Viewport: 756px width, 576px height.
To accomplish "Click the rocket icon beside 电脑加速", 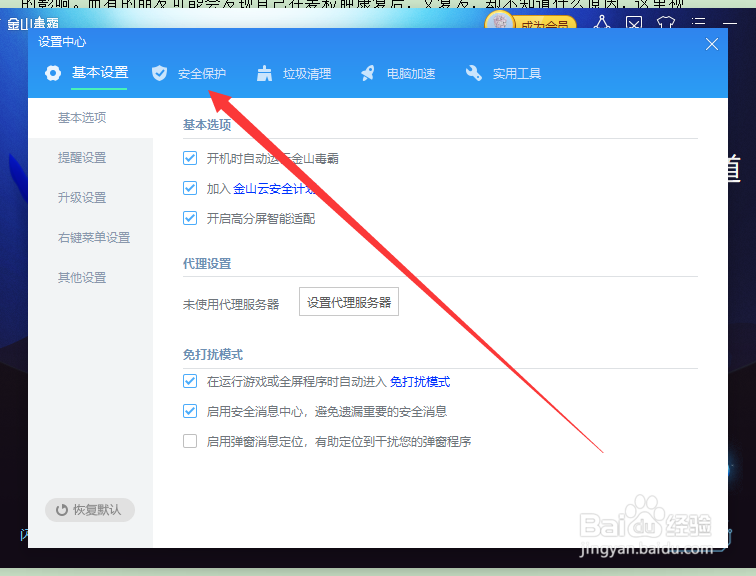I will point(368,73).
